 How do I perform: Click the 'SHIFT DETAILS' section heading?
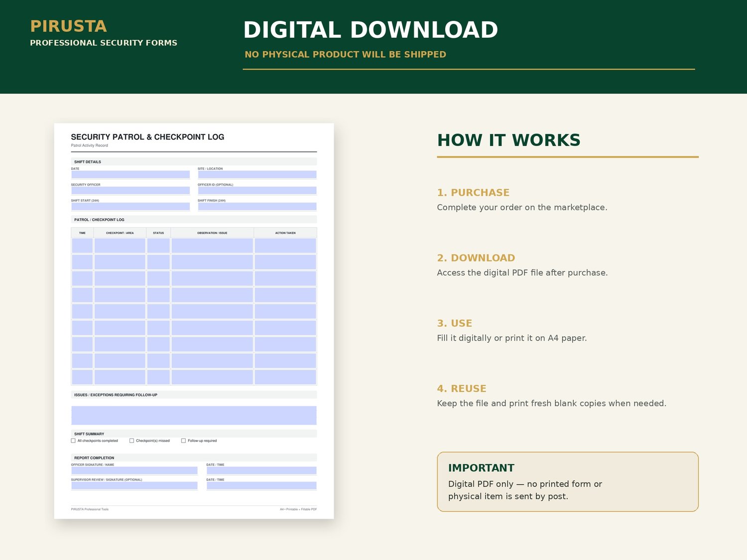point(88,162)
